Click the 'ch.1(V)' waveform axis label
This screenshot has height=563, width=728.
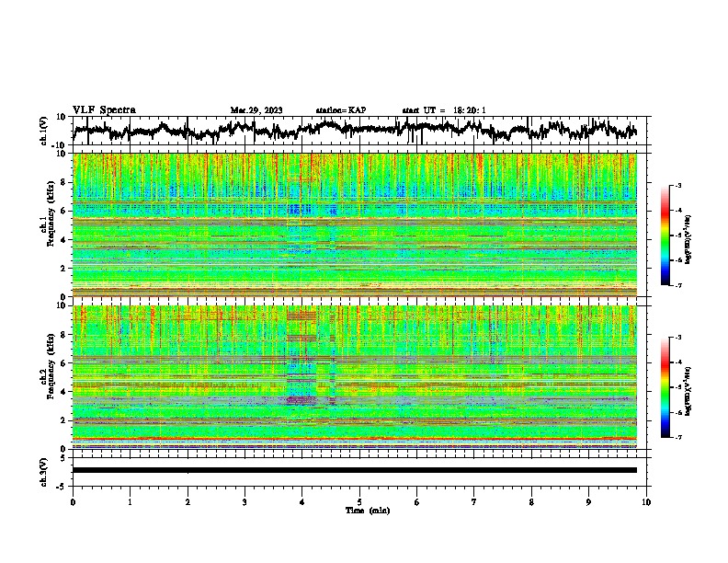(x=44, y=131)
